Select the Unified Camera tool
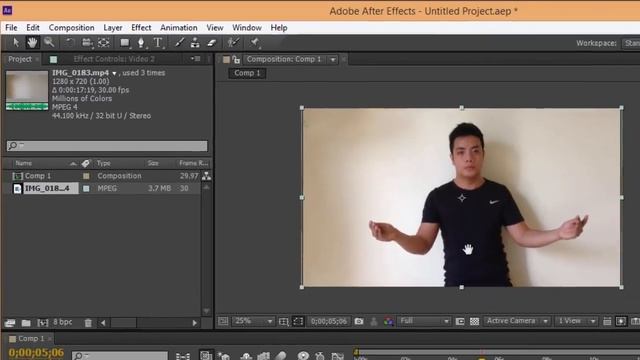The width and height of the screenshot is (640, 360). coord(87,42)
